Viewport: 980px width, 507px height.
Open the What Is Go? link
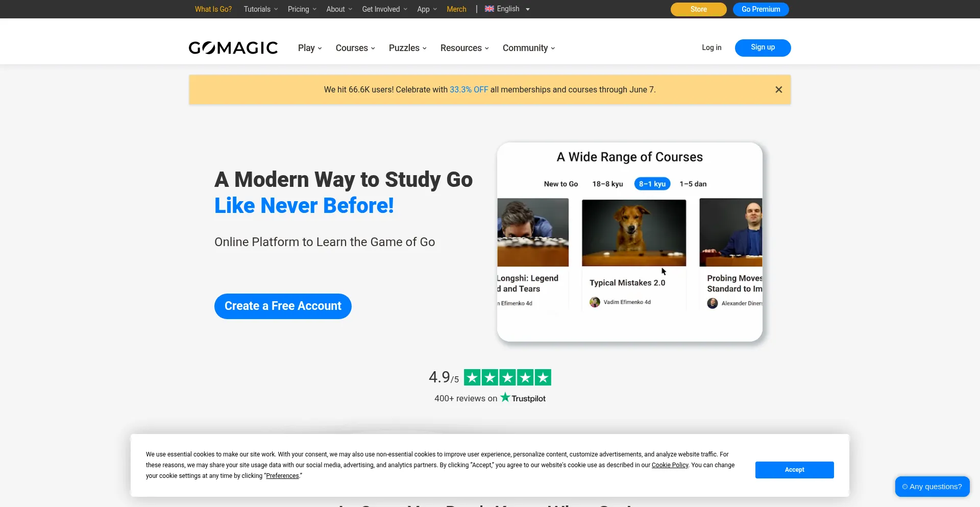tap(213, 9)
